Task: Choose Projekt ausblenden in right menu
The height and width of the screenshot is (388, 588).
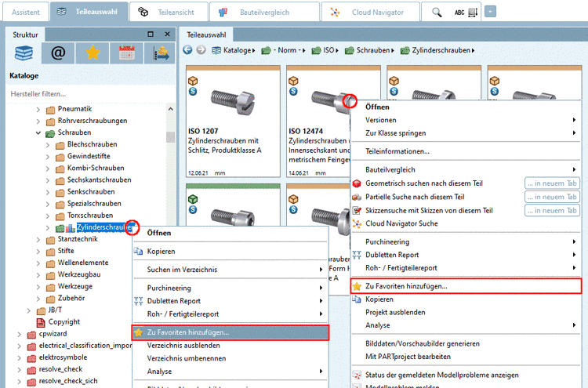Action: 466,312
